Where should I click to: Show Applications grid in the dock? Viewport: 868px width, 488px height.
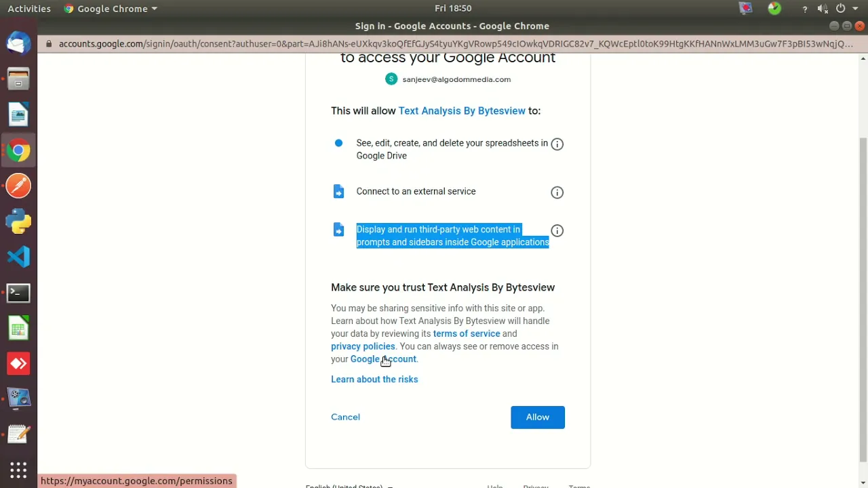[x=18, y=470]
